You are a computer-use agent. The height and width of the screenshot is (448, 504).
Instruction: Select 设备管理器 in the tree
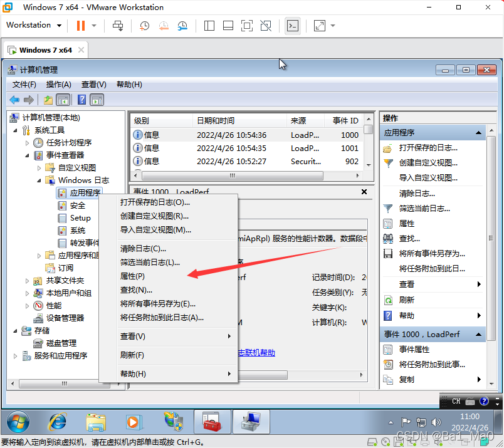point(65,318)
